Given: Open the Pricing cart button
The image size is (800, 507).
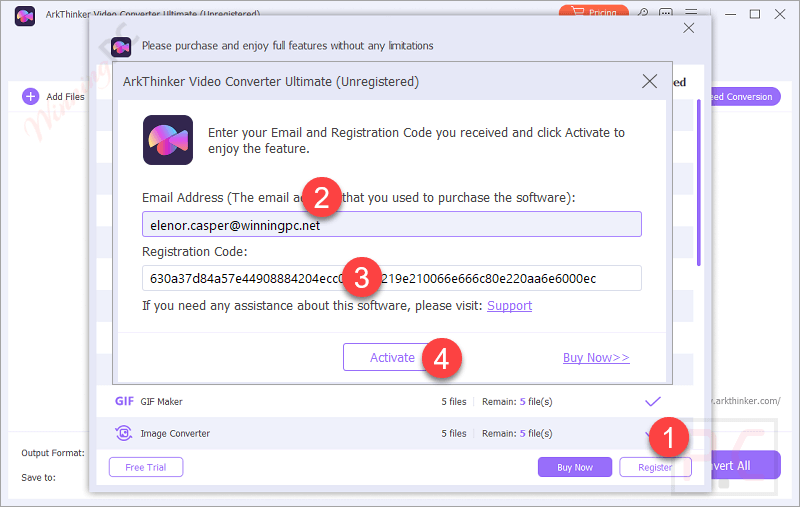Looking at the screenshot, I should tap(594, 11).
